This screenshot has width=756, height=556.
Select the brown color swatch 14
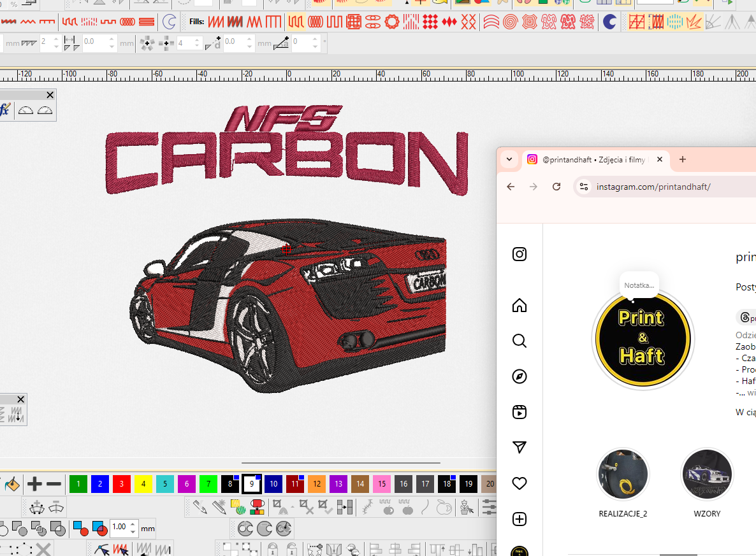[360, 484]
